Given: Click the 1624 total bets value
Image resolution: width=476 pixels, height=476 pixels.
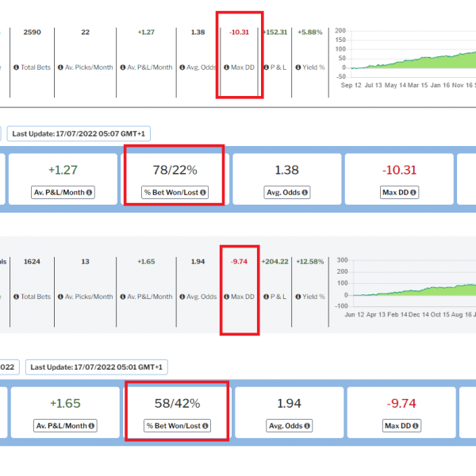Looking at the screenshot, I should click(x=32, y=262).
